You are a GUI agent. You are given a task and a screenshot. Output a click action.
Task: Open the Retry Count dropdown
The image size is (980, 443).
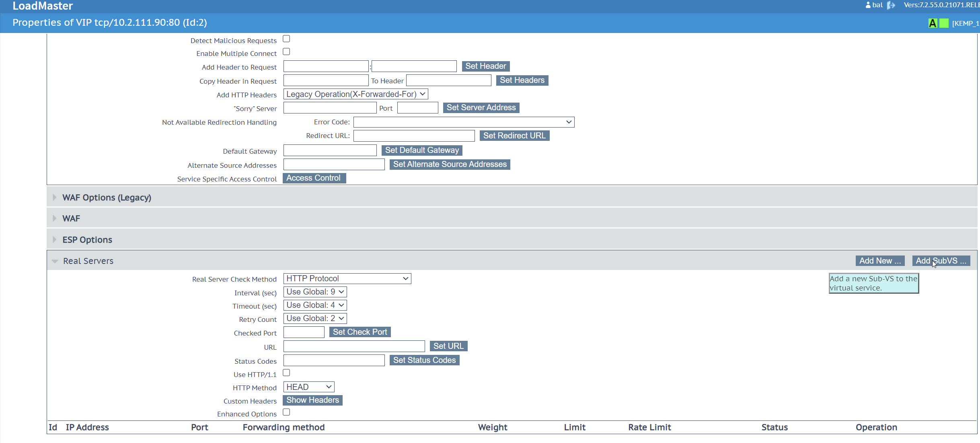click(x=315, y=318)
